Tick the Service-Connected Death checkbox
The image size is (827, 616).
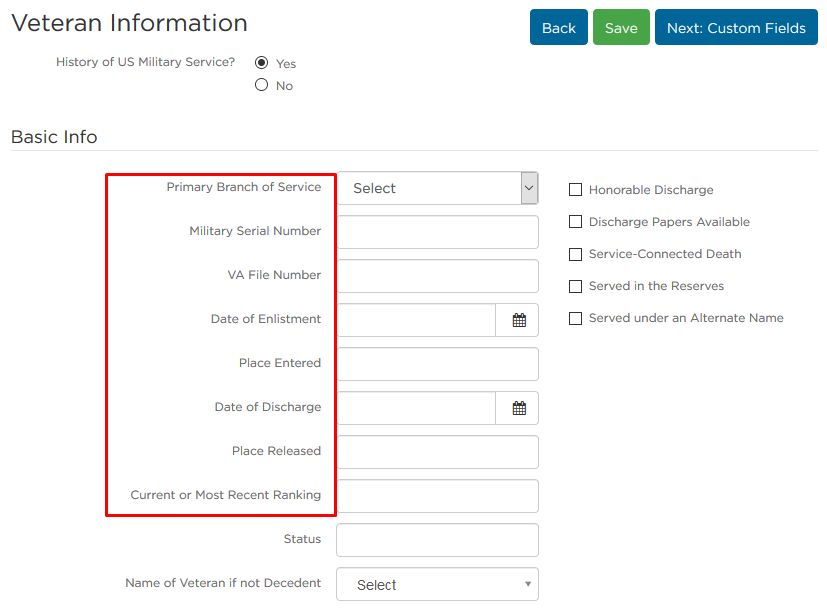pos(575,254)
